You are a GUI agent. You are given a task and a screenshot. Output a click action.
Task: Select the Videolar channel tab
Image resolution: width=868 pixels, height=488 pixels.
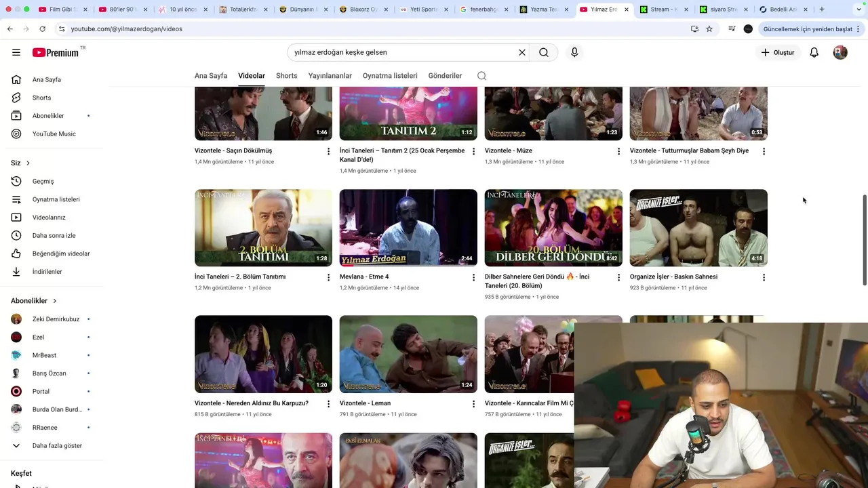252,76
